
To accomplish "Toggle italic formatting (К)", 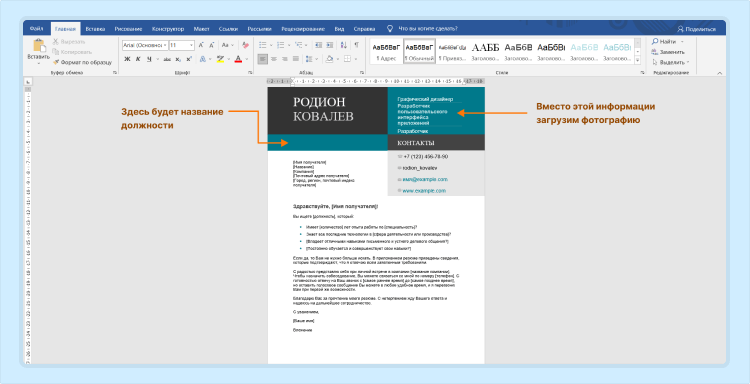I will pos(138,59).
